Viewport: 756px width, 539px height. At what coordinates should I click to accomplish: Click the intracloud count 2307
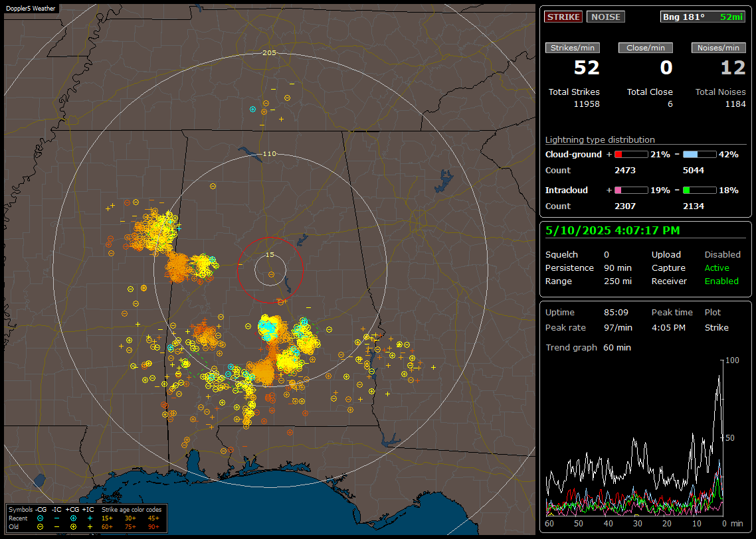tap(625, 206)
